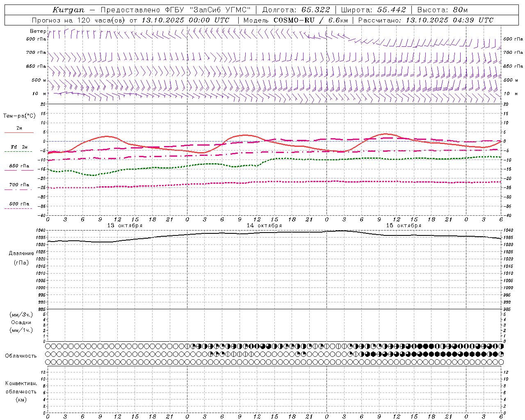Select the (мм/3ч.) precipitation unit label

click(x=21, y=315)
